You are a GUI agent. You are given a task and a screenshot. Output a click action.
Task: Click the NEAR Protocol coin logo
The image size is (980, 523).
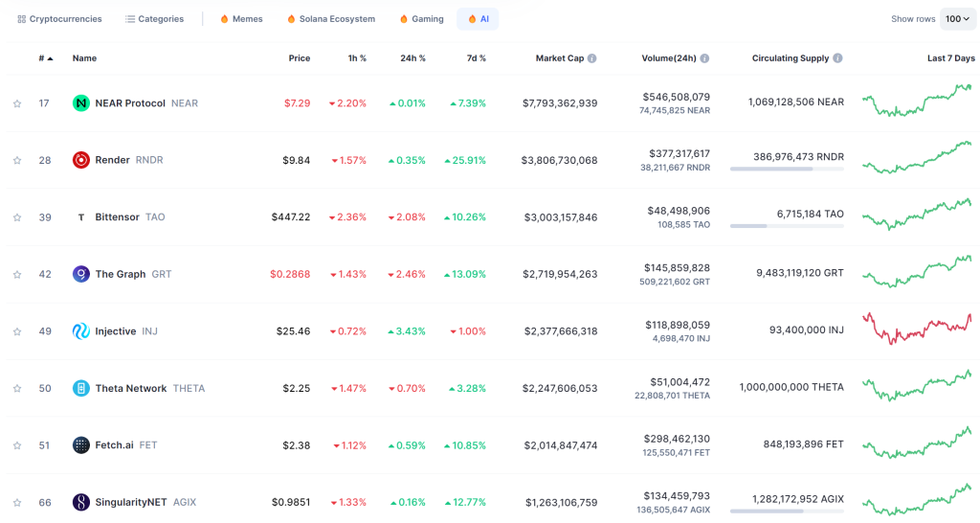click(80, 103)
